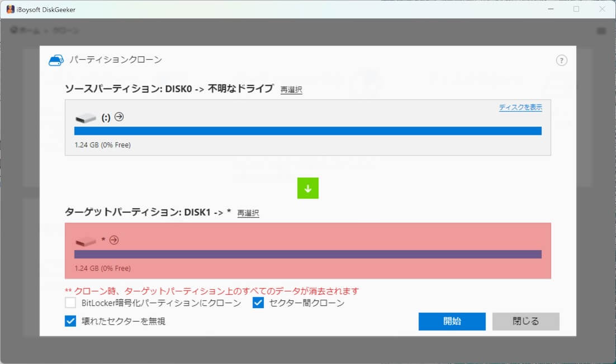616x364 pixels.
Task: Click 閉じる button
Action: click(x=525, y=321)
